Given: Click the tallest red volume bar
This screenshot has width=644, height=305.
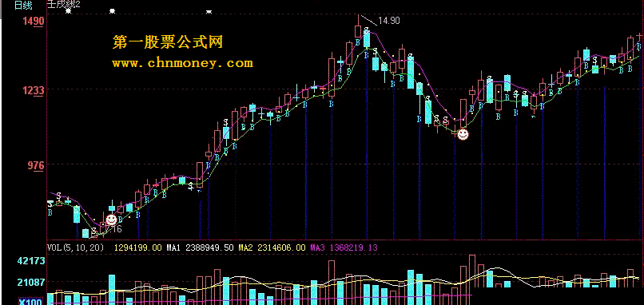Looking at the screenshot, I should pos(472,271).
